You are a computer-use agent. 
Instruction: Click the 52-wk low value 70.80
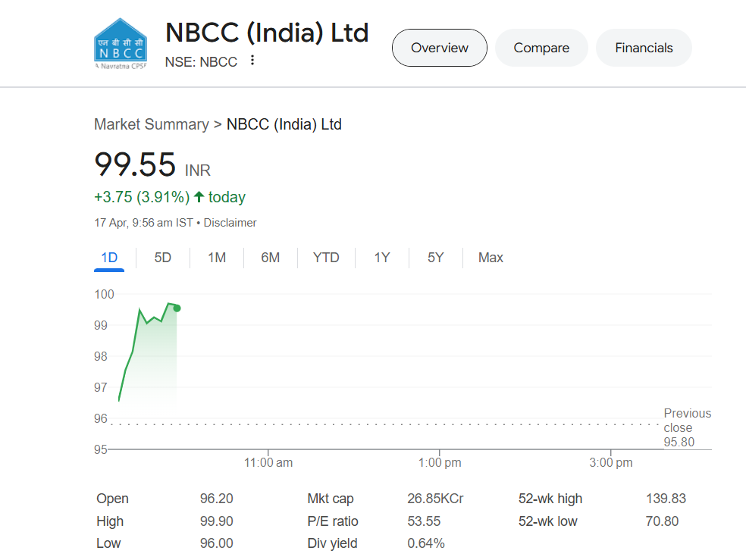pyautogui.click(x=662, y=521)
